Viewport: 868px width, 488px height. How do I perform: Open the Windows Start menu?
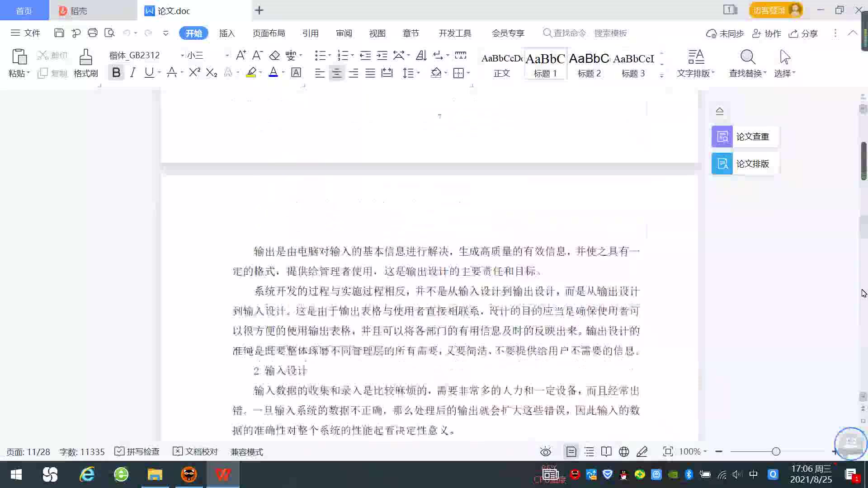pos(16,474)
